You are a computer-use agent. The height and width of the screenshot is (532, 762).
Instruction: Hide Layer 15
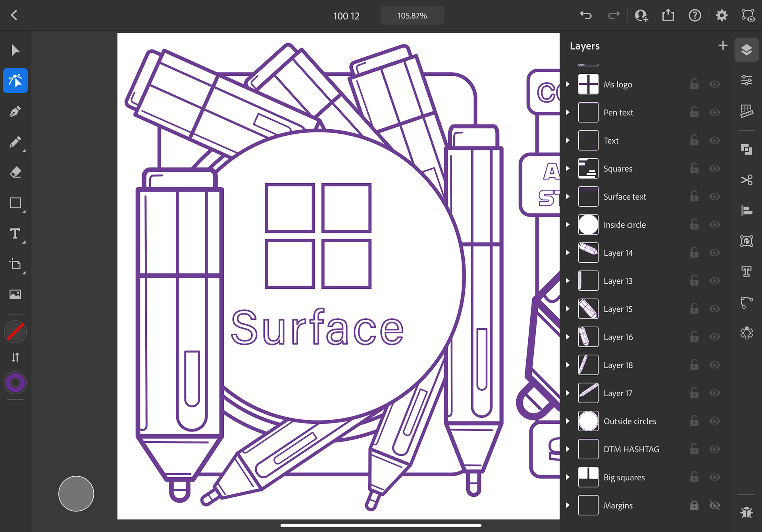click(x=715, y=309)
